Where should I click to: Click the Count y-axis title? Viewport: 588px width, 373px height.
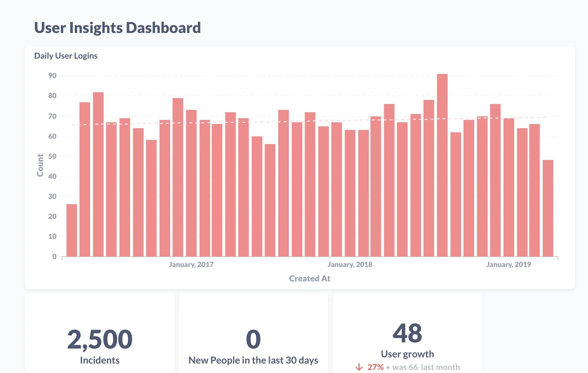coord(40,165)
